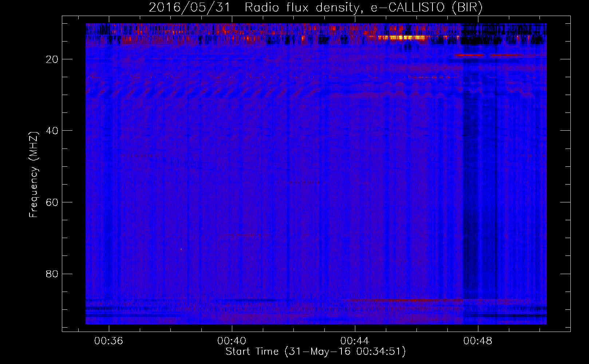Select the '60' frequency tick label
The image size is (589, 364).
click(52, 202)
